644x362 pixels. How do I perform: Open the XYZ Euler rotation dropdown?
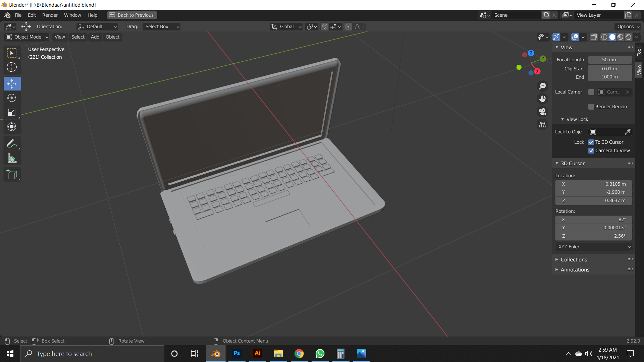pyautogui.click(x=593, y=247)
